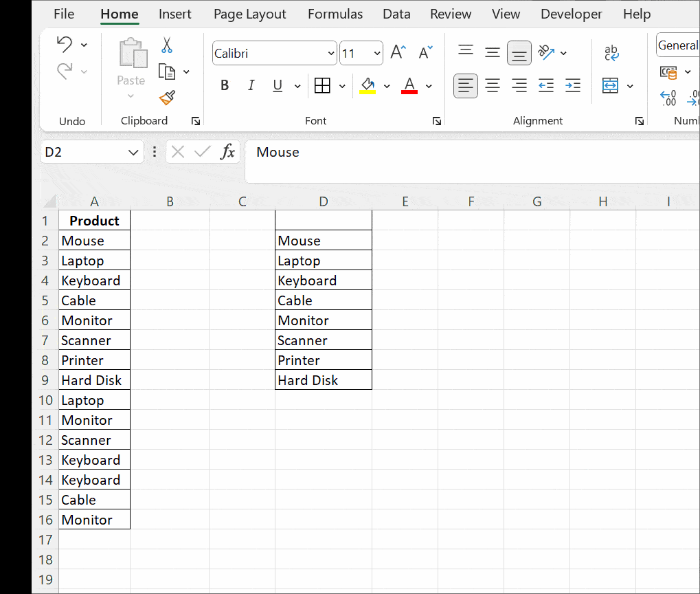700x594 pixels.
Task: Cut the selection with the Scissors icon
Action: 167,44
